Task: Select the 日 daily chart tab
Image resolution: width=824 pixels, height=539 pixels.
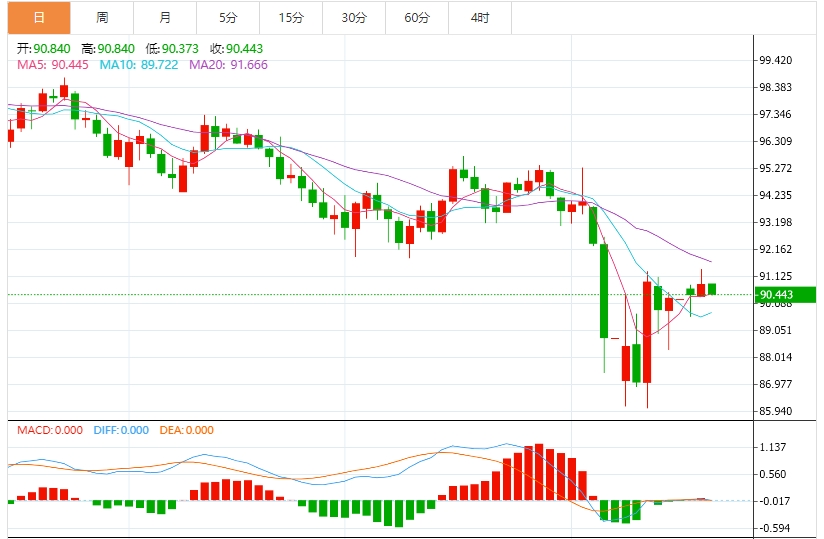Action: (x=39, y=18)
